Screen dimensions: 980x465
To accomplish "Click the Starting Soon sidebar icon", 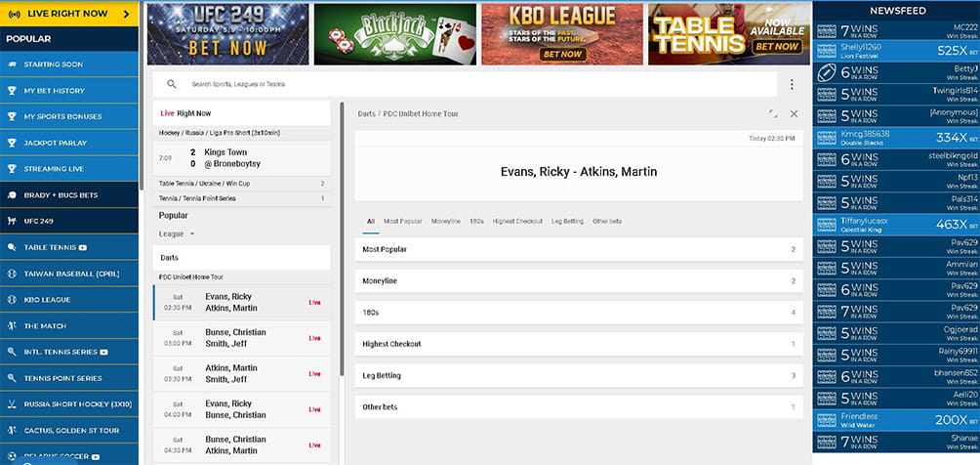I will click(12, 64).
